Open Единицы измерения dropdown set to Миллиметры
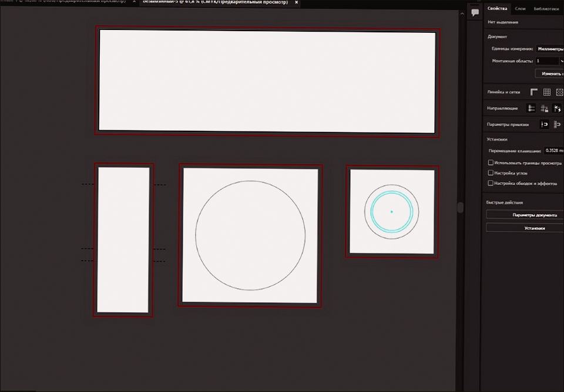 point(550,49)
